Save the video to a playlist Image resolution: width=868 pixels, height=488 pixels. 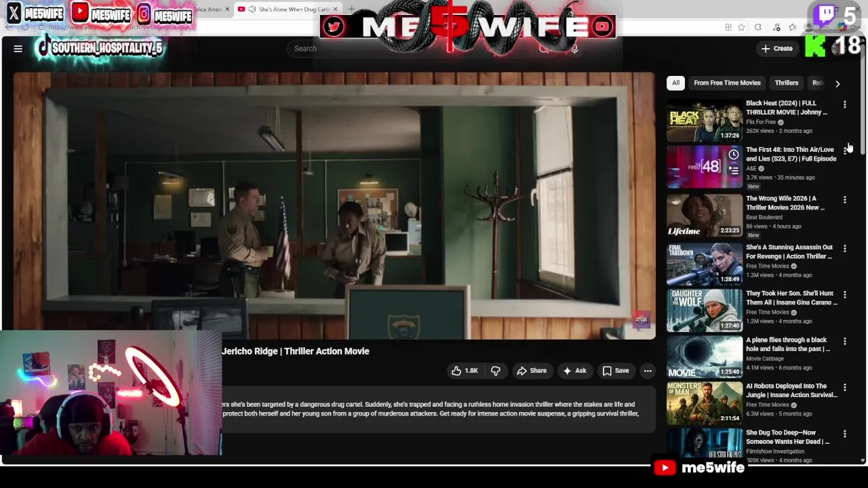[x=616, y=371]
